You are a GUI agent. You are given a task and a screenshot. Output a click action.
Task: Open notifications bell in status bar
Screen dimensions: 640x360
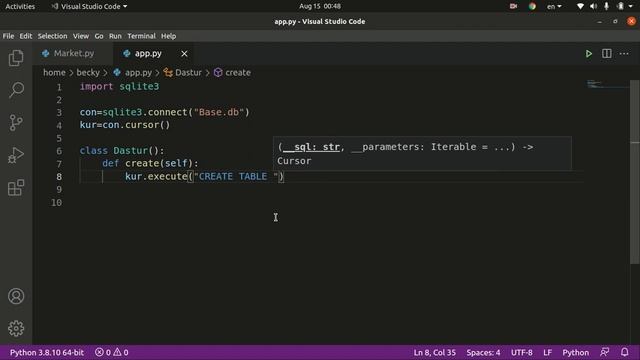pyautogui.click(x=625, y=352)
